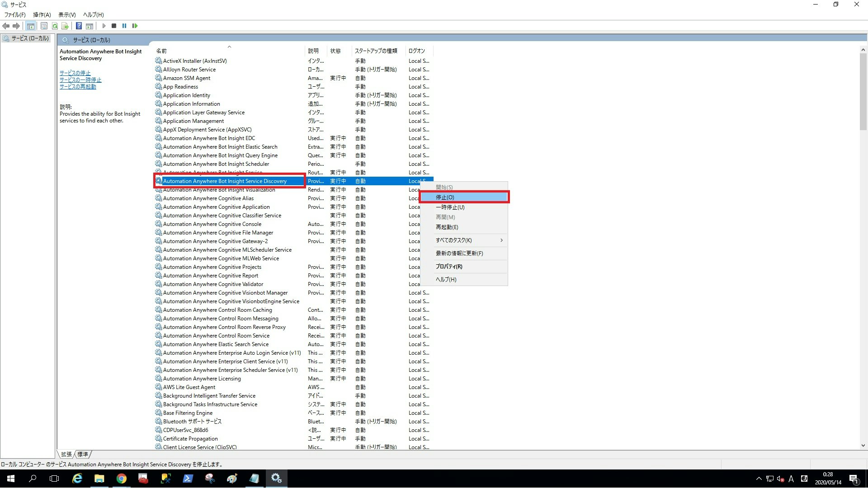Click the サービスの停止 link
The width and height of the screenshot is (868, 488).
tap(75, 73)
